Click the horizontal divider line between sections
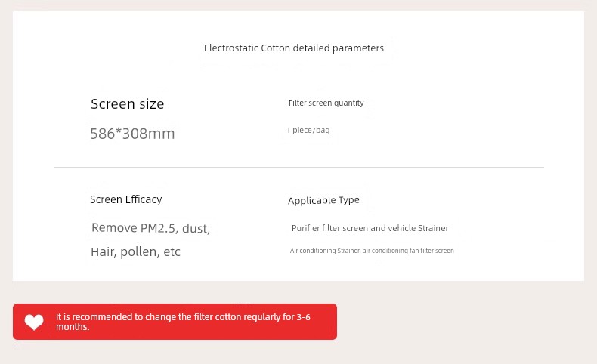Image resolution: width=597 pixels, height=364 pixels. (x=299, y=167)
